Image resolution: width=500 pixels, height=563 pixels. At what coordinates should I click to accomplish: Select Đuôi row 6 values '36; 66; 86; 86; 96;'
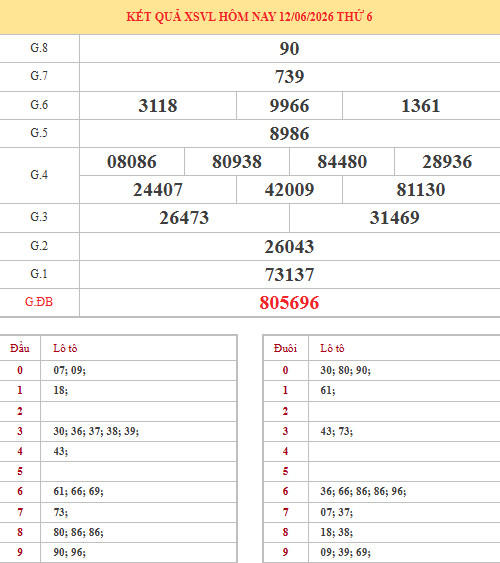pyautogui.click(x=363, y=491)
